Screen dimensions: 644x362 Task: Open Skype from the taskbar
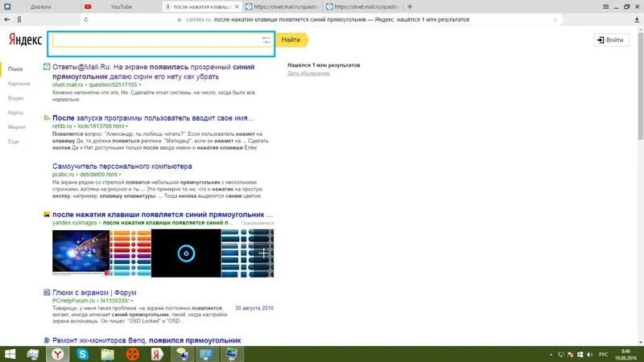point(83,354)
